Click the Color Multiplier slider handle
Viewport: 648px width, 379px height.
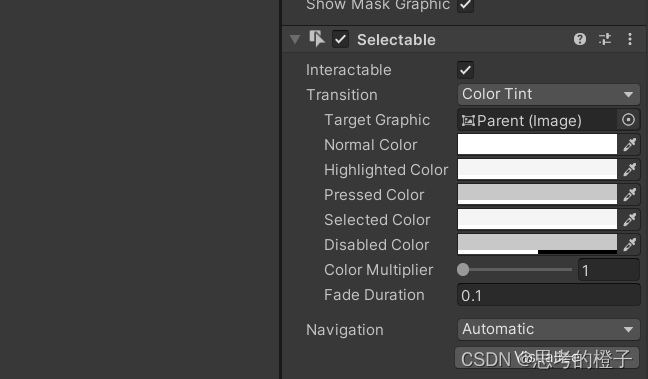[x=463, y=269]
